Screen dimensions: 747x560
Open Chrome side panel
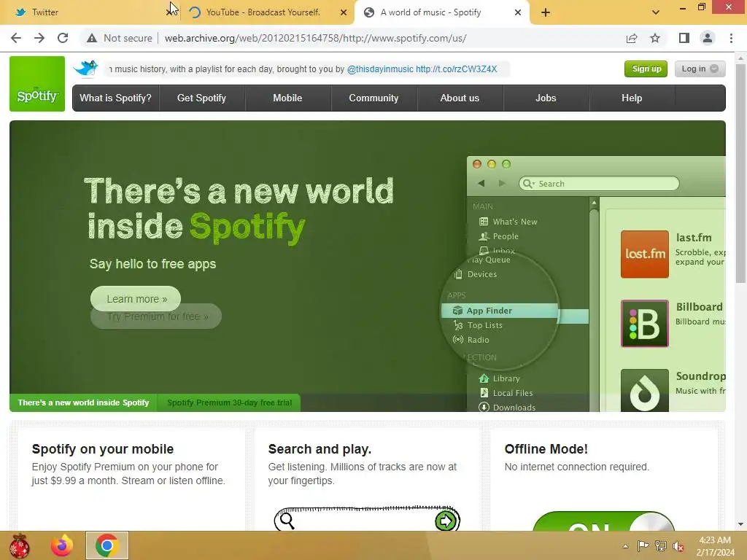click(684, 38)
